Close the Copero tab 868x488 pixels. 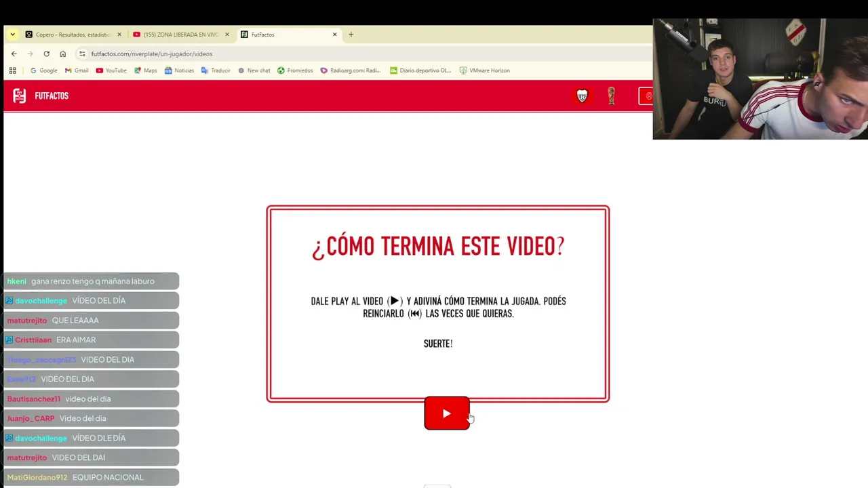click(119, 35)
